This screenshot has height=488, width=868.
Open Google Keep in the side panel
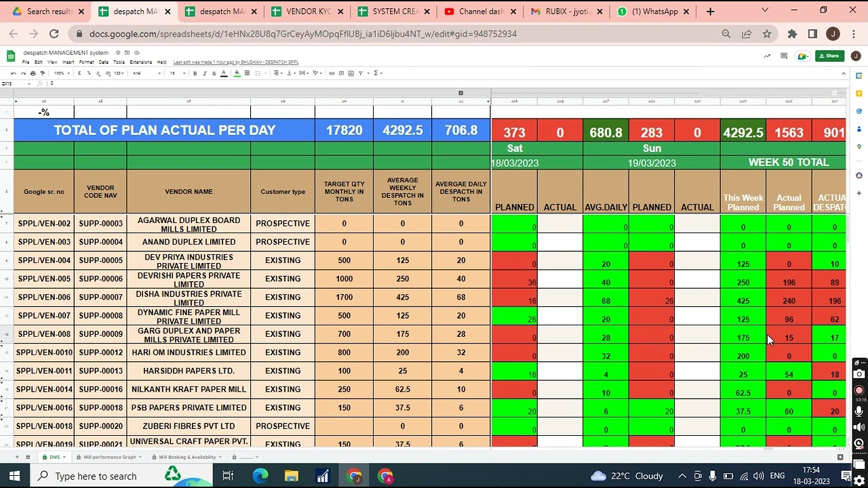[859, 93]
